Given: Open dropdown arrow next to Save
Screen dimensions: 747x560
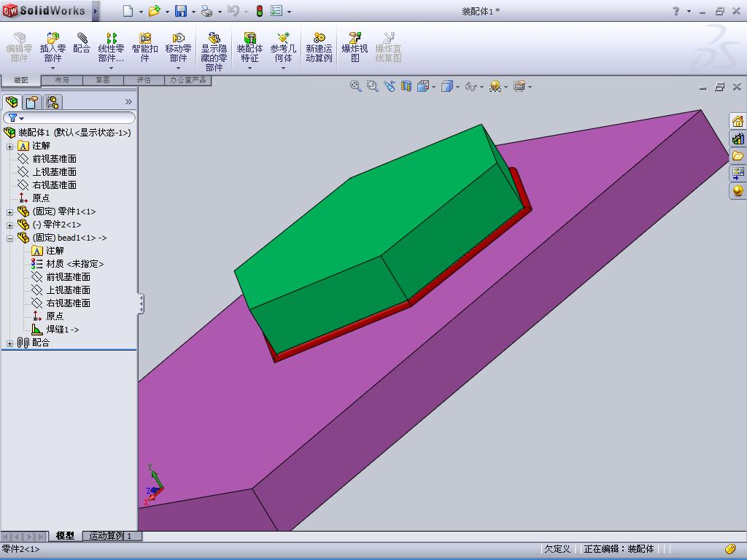Looking at the screenshot, I should coord(193,12).
